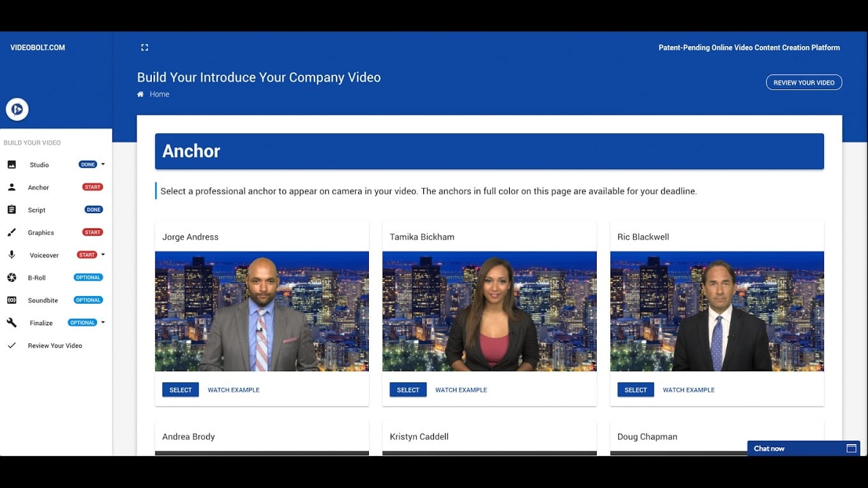This screenshot has width=868, height=488.
Task: Open Review Your Video sidebar item
Action: click(x=56, y=345)
